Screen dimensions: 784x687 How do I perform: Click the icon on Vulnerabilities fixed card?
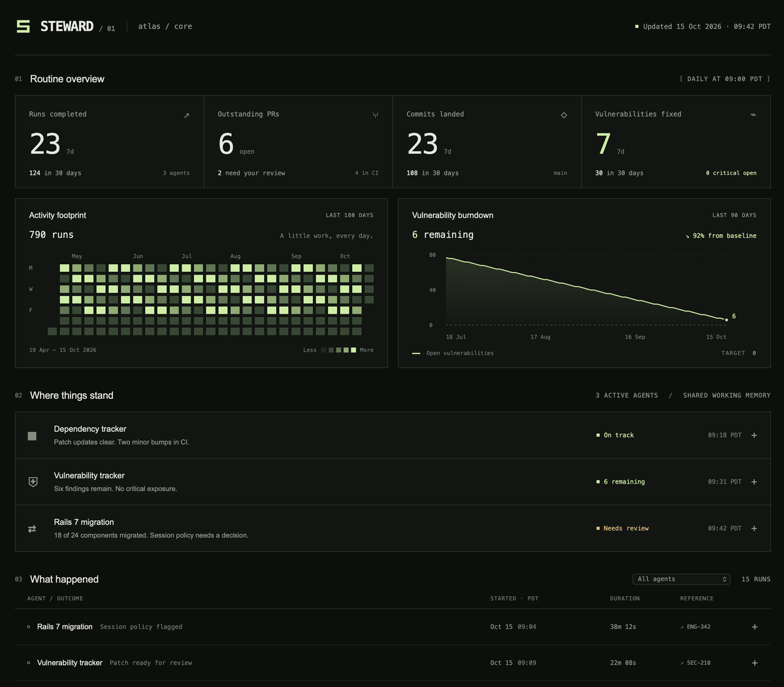753,115
